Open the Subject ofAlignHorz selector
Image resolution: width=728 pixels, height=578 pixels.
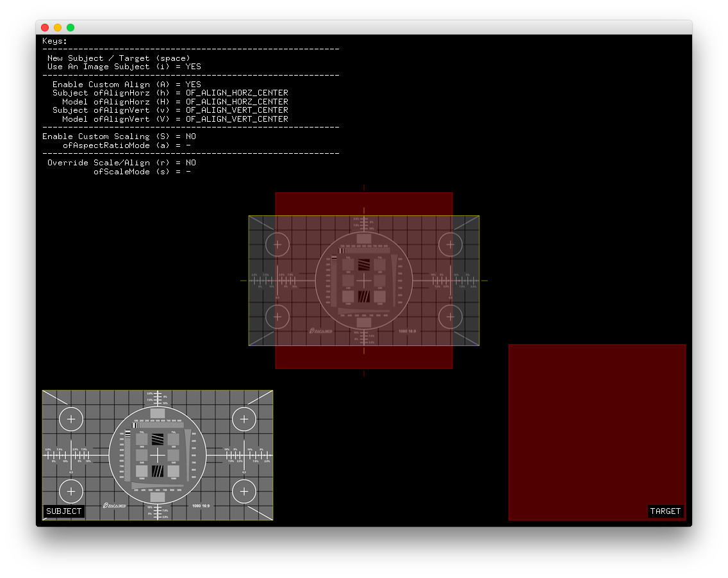[171, 92]
